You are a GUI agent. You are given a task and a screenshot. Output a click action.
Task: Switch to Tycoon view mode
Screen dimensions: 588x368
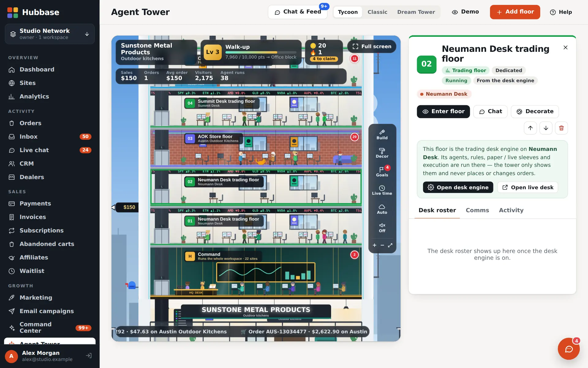pos(348,12)
